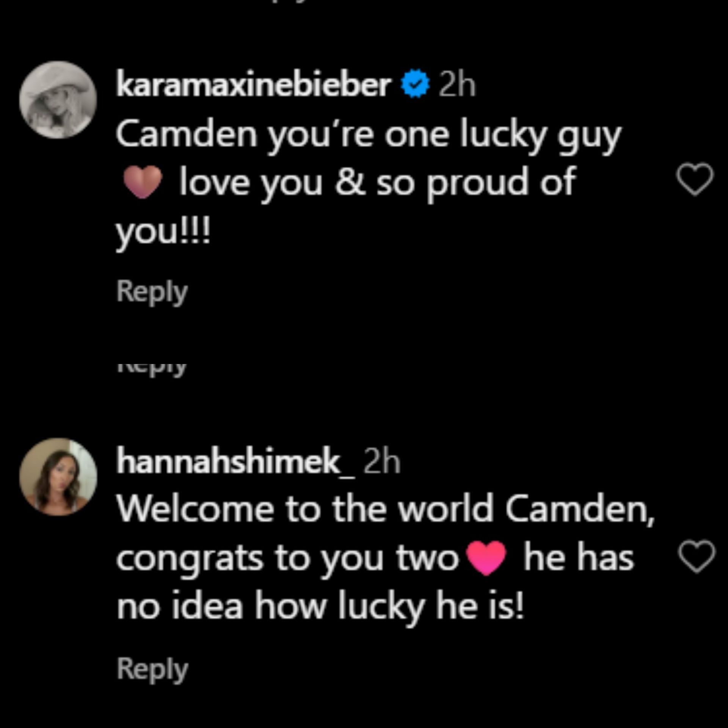The width and height of the screenshot is (728, 728).
Task: Click the blue verified badge icon
Action: point(415,85)
